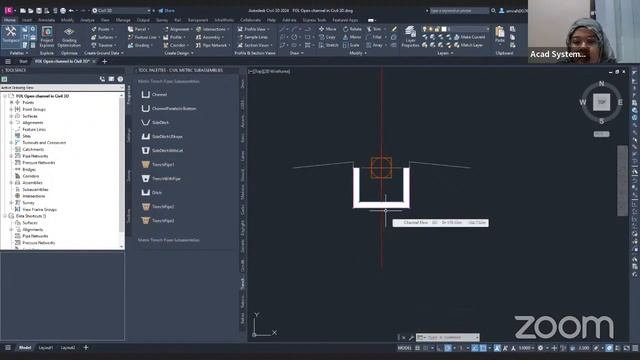This screenshot has height=360, width=640.
Task: Open the Manage ribbon tab
Action: (123, 20)
